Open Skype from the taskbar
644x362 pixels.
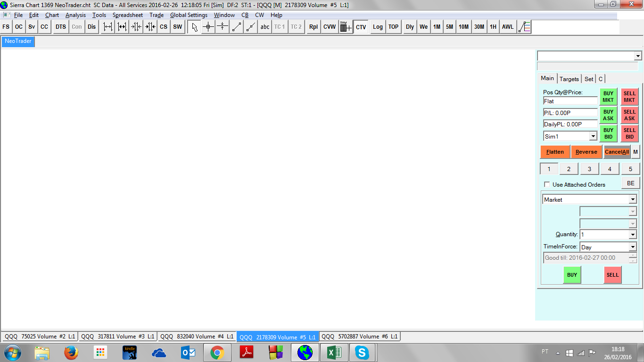pyautogui.click(x=362, y=353)
